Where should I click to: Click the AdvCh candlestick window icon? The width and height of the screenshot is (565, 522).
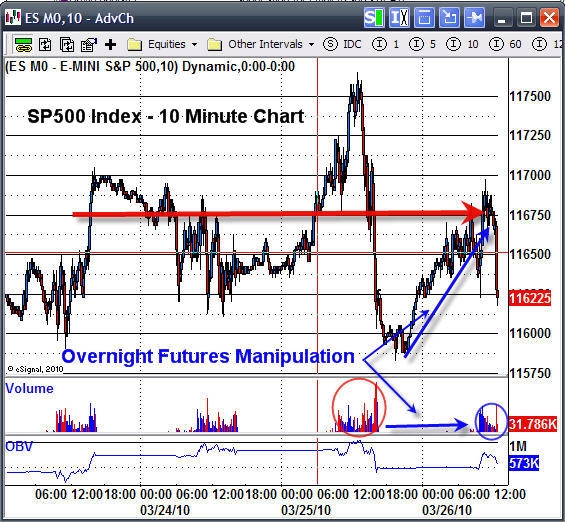[13, 17]
